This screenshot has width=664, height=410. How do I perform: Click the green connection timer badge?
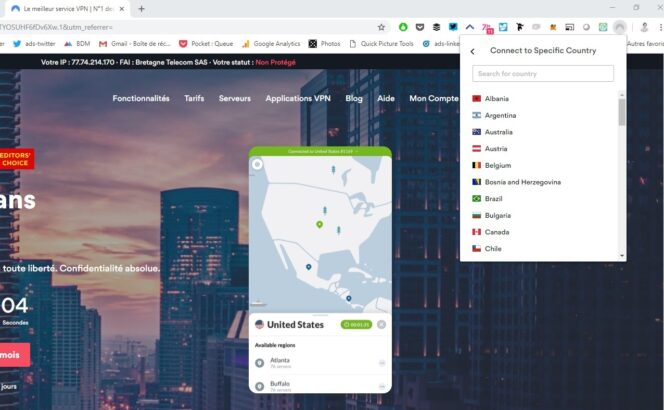pos(356,325)
